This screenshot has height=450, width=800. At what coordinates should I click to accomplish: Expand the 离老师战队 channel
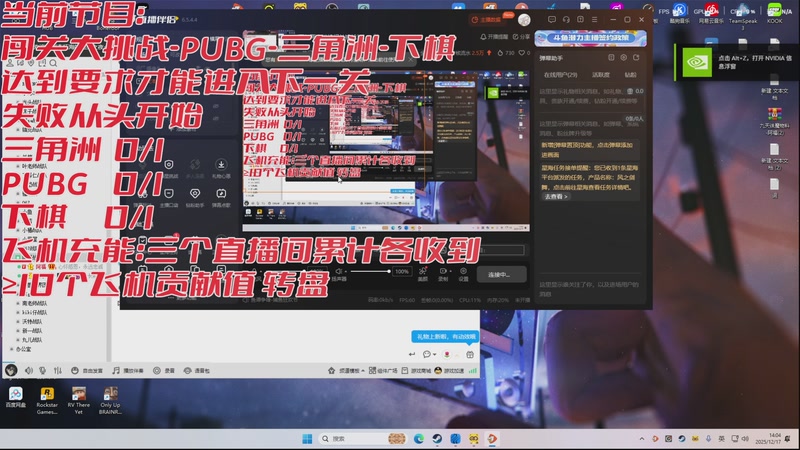18,303
